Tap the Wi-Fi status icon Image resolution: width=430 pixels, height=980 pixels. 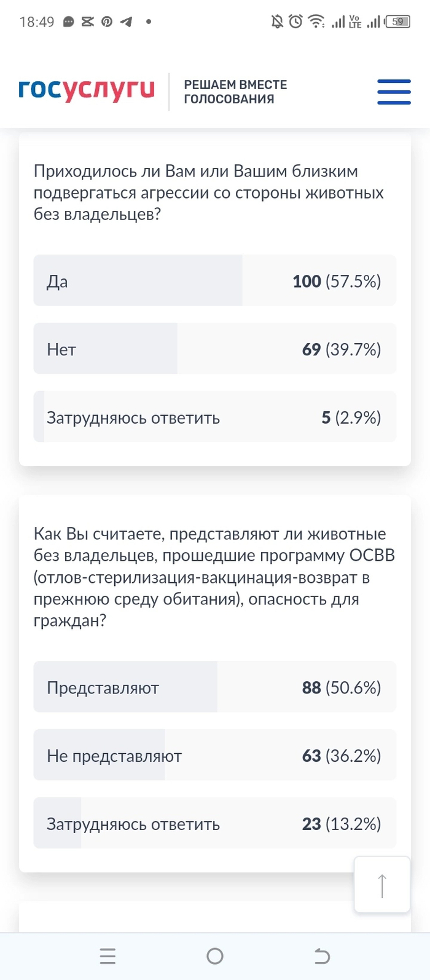tap(316, 22)
